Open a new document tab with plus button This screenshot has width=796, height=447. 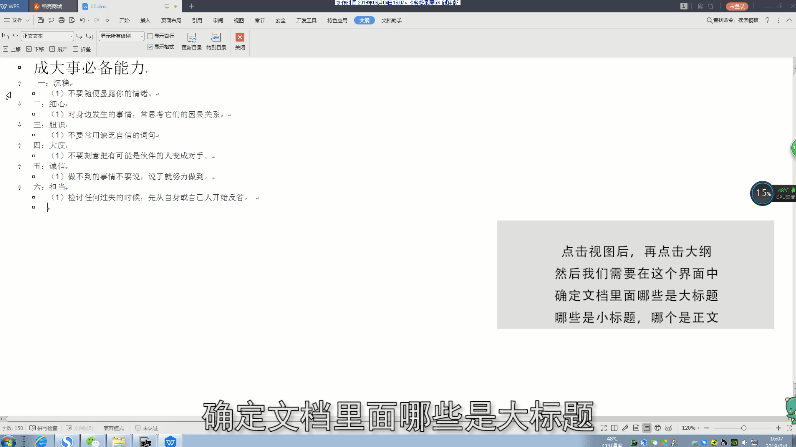[191, 6]
